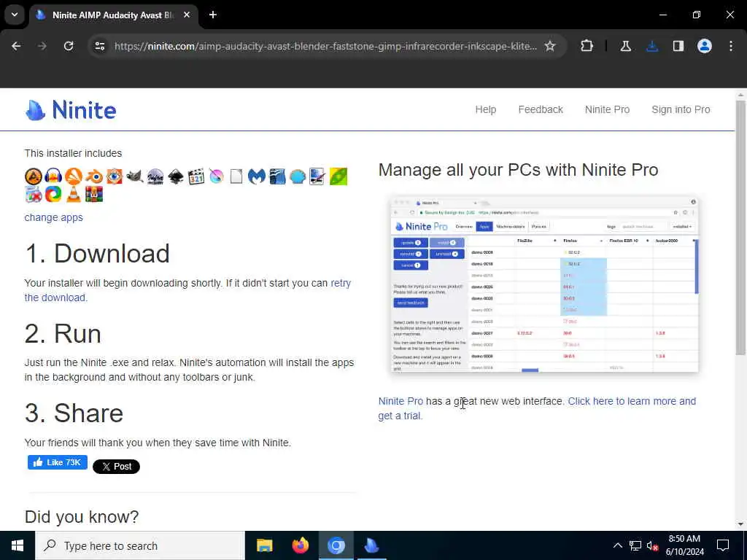Reload the page
This screenshot has height=560, width=747.
click(69, 46)
